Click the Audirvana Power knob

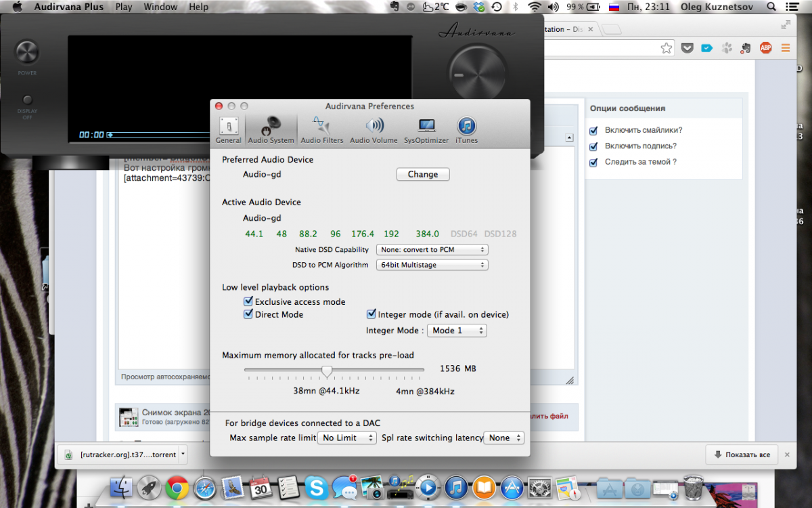[28, 52]
